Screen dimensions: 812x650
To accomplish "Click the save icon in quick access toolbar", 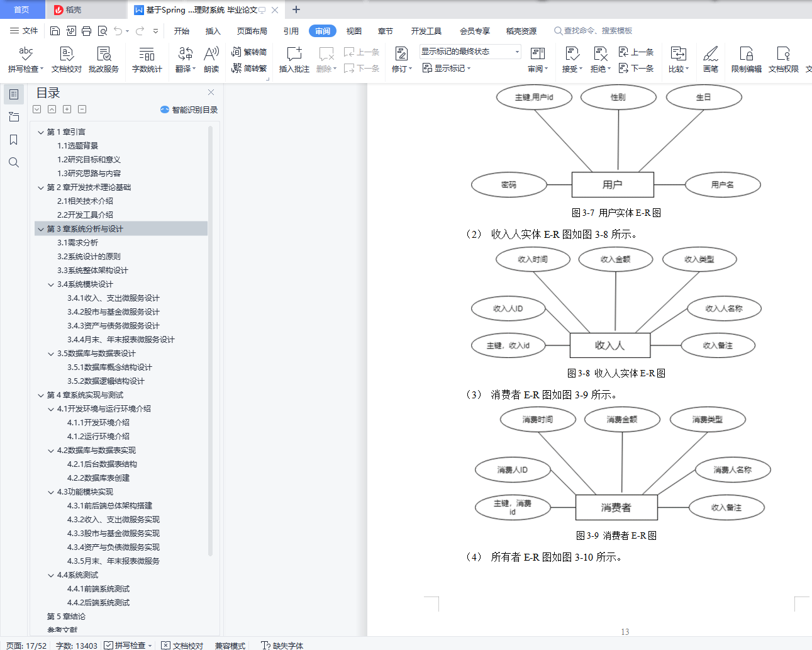I will click(x=55, y=31).
